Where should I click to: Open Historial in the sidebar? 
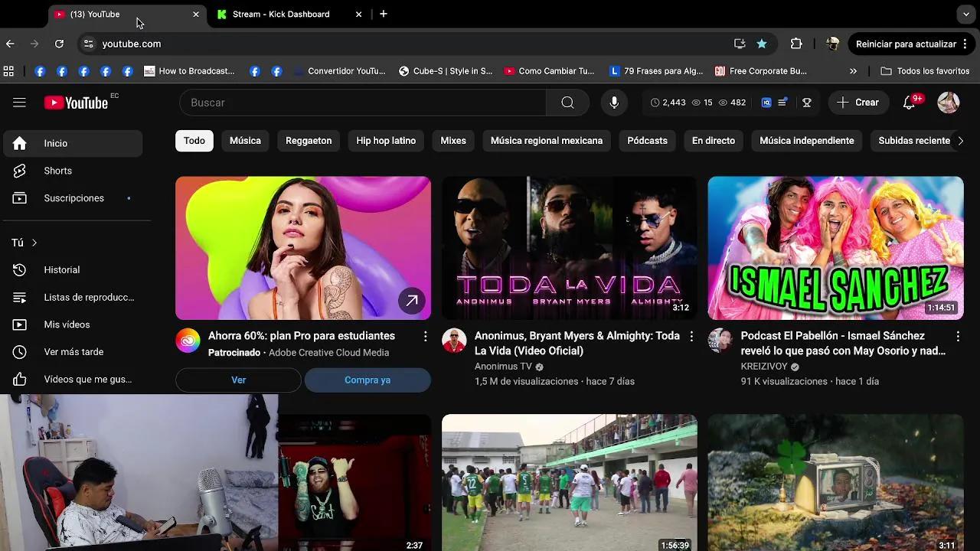coord(61,270)
